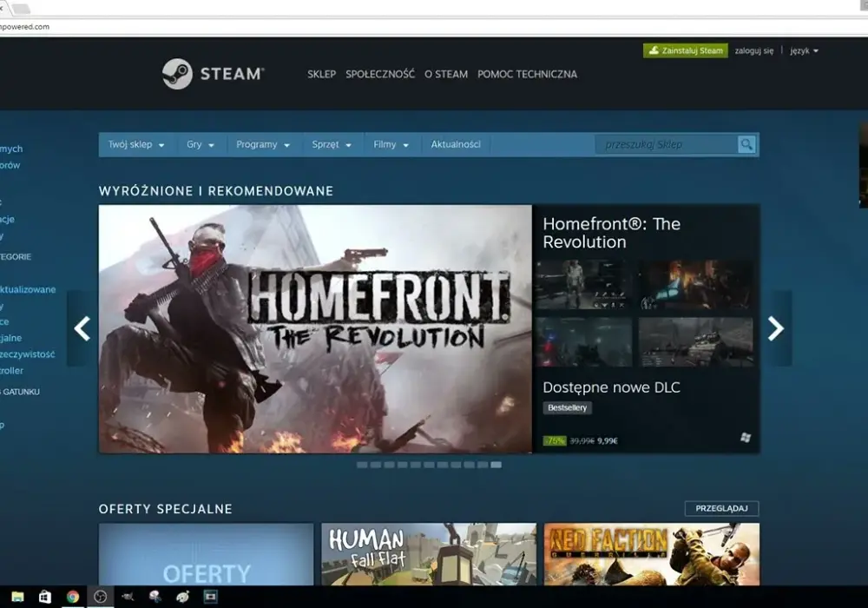
Task: Open the Red Faction Guerrilla special offer
Action: [652, 554]
